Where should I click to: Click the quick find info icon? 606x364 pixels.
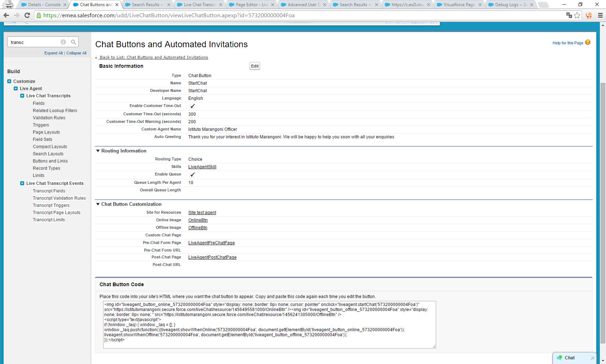(63, 42)
